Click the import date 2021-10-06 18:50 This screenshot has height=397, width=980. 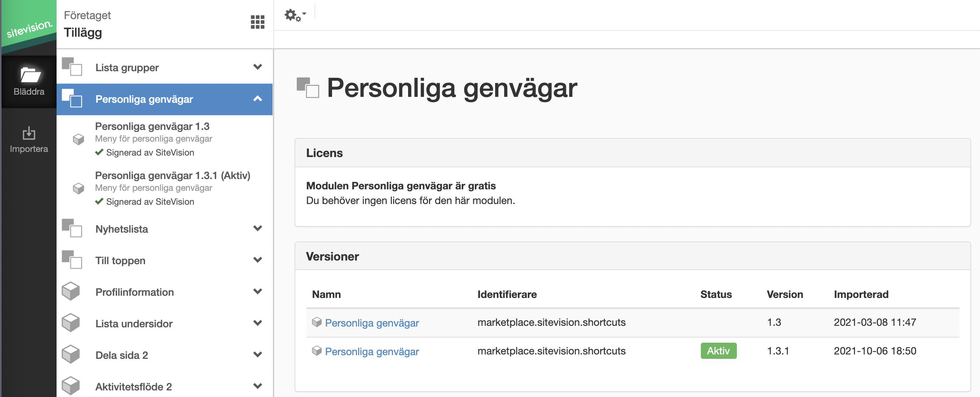[x=875, y=351]
